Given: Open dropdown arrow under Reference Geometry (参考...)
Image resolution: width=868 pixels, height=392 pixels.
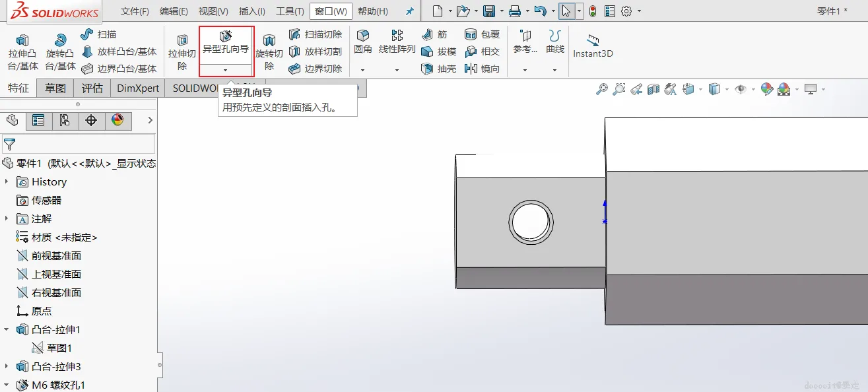Looking at the screenshot, I should [x=525, y=70].
